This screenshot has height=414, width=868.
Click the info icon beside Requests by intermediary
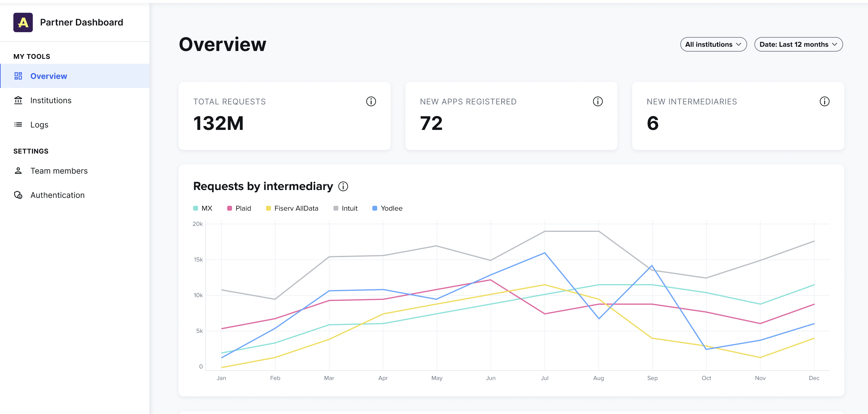[x=343, y=186]
